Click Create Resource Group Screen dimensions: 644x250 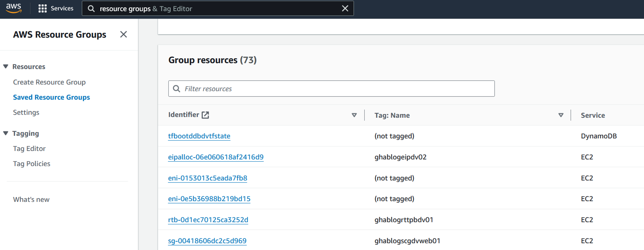pyautogui.click(x=49, y=82)
